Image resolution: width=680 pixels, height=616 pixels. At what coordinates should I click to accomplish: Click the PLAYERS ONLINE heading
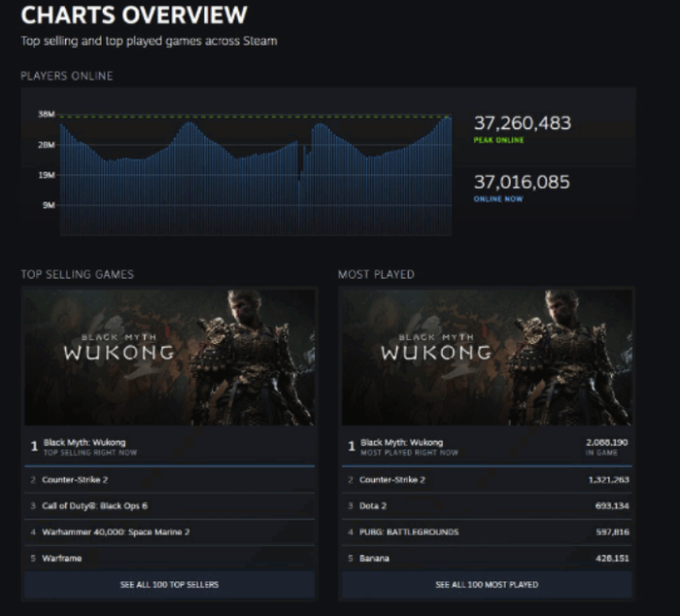67,76
